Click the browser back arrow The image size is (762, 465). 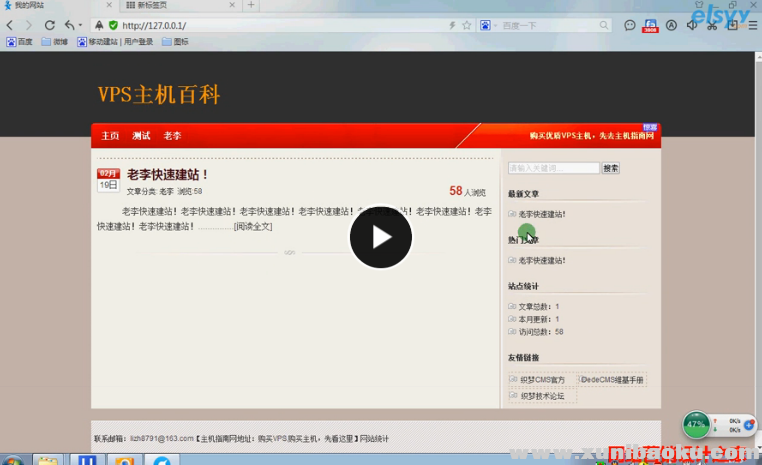[11, 24]
